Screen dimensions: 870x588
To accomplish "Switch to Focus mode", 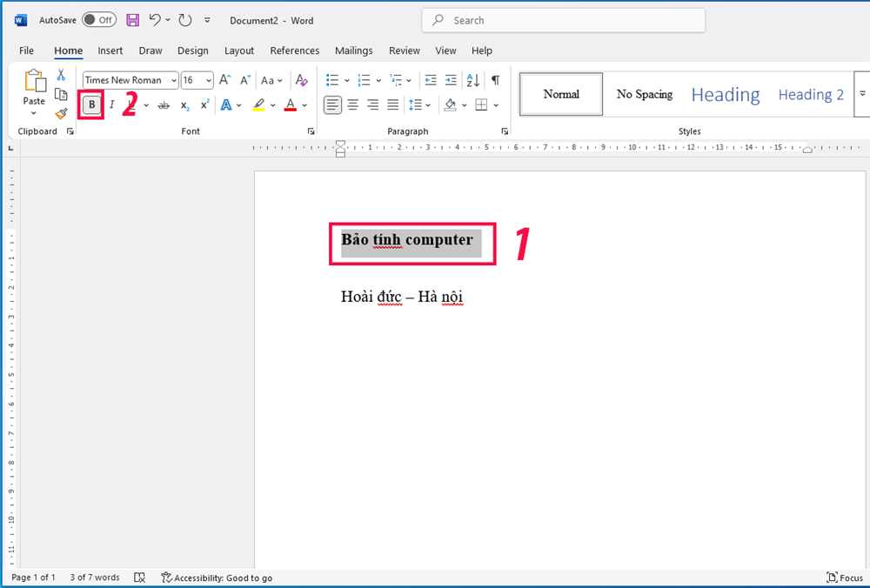I will [847, 578].
